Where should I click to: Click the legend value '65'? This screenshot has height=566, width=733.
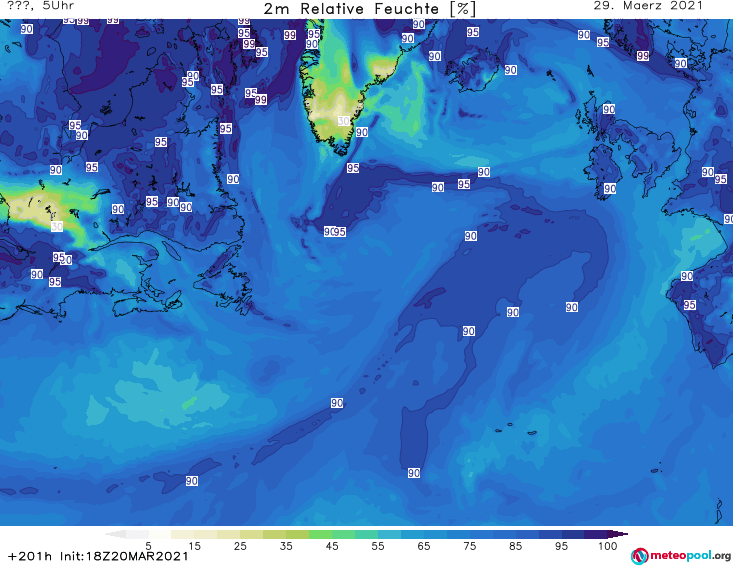(x=424, y=546)
